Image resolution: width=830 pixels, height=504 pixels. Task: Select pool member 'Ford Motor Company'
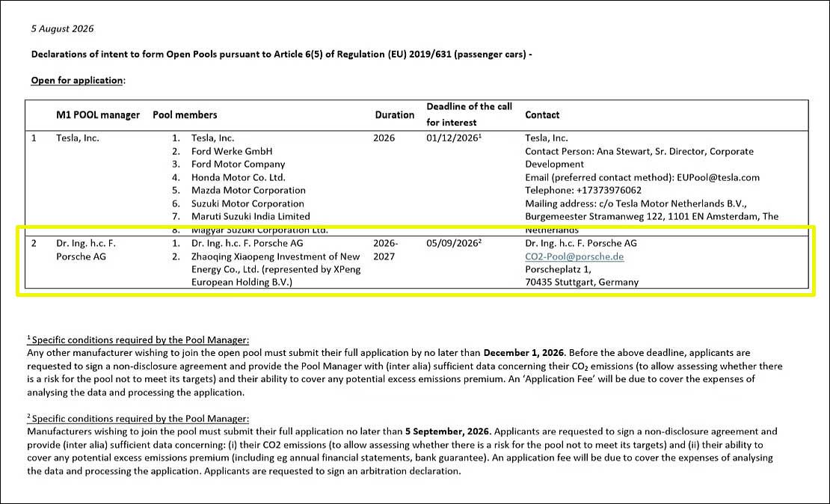(239, 164)
